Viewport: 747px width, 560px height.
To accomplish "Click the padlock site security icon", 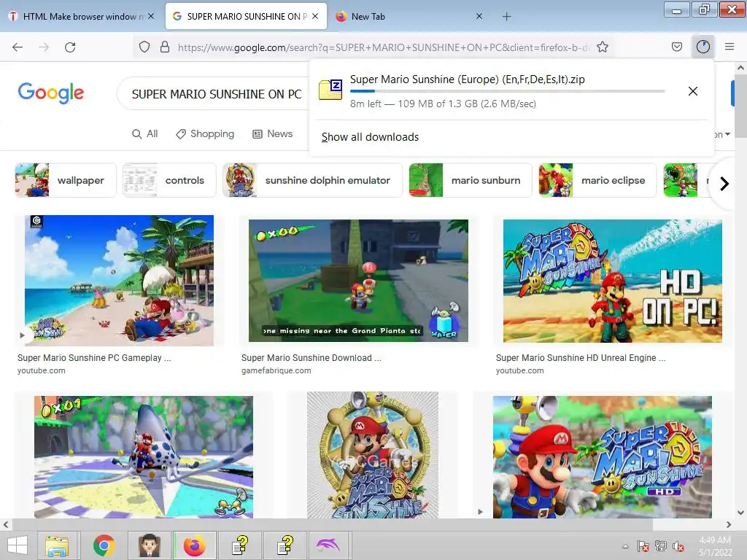I will click(x=165, y=47).
